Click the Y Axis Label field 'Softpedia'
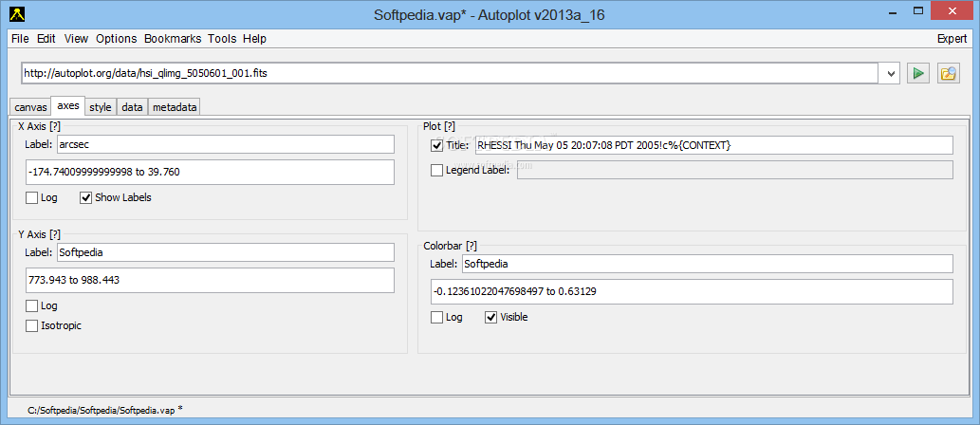This screenshot has width=980, height=425. pyautogui.click(x=226, y=252)
